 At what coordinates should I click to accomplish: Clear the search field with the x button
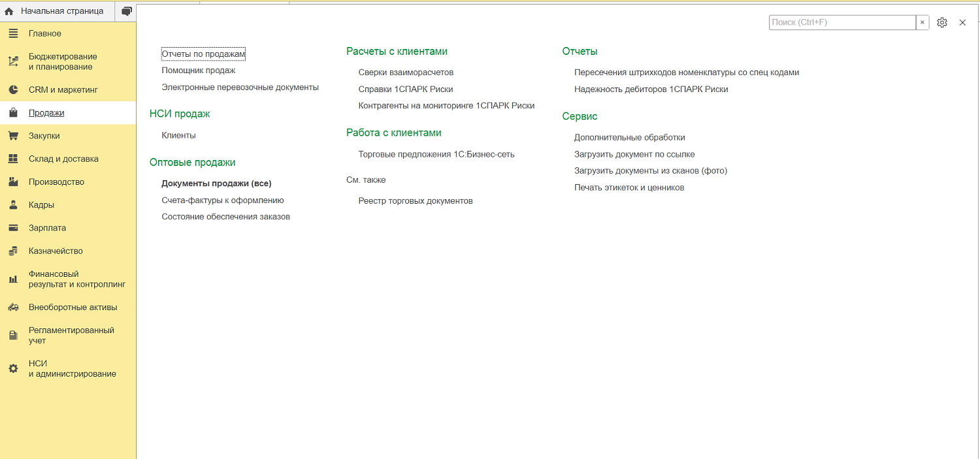[922, 23]
